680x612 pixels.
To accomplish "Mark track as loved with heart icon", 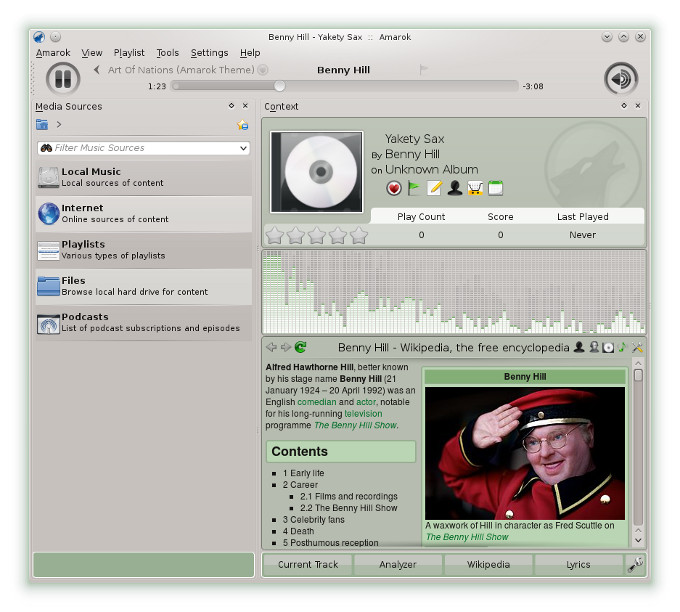I will pyautogui.click(x=394, y=188).
